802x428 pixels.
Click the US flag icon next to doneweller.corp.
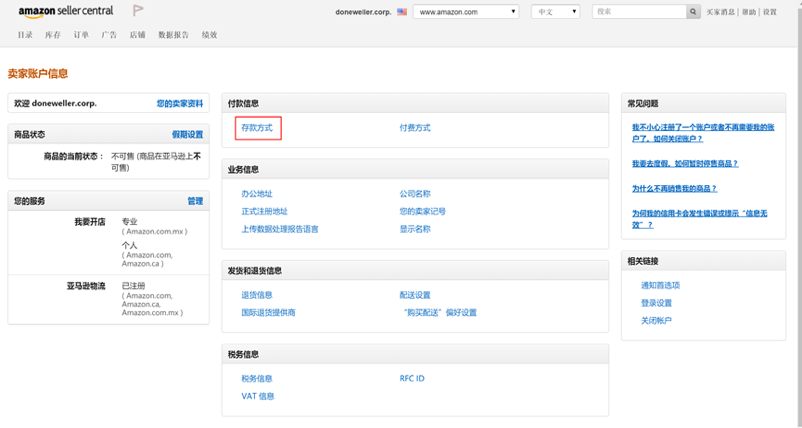pos(402,12)
